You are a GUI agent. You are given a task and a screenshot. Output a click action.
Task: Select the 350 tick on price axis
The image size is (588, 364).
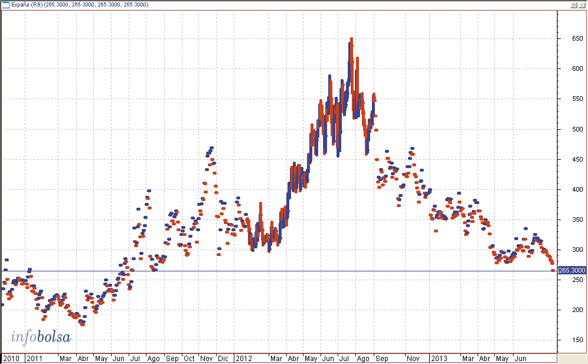[568, 219]
